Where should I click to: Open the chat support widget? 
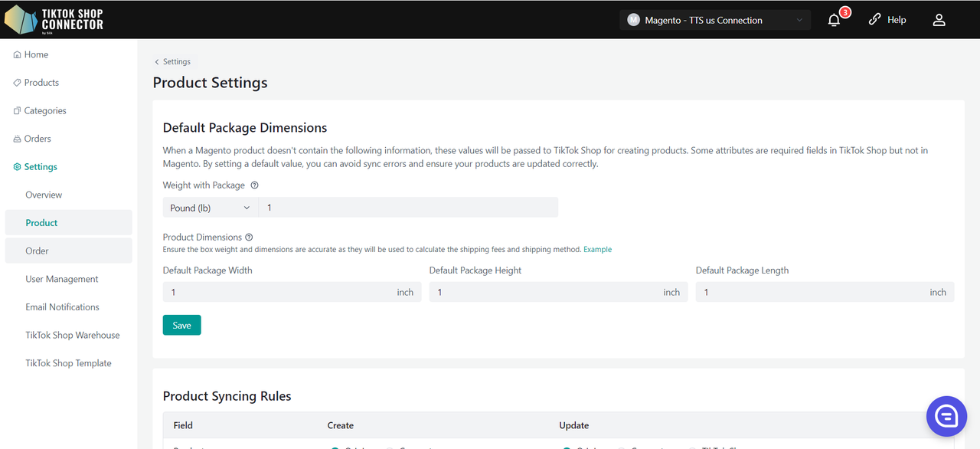pyautogui.click(x=946, y=416)
